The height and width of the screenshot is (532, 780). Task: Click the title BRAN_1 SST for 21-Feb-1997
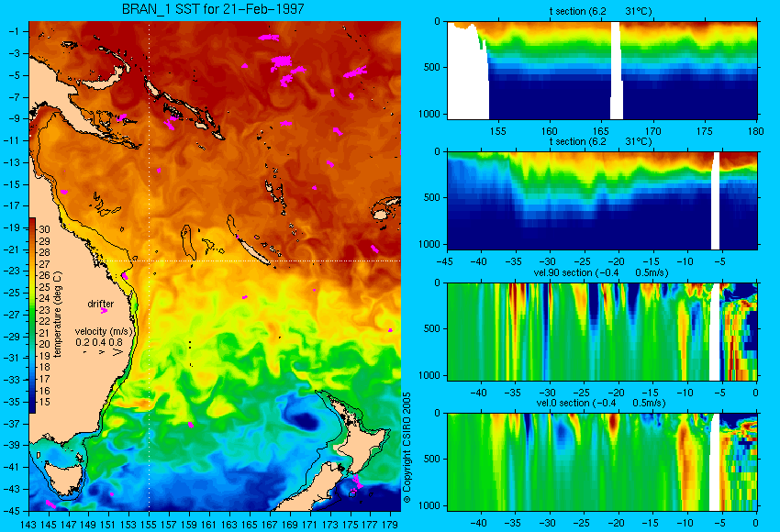point(212,9)
